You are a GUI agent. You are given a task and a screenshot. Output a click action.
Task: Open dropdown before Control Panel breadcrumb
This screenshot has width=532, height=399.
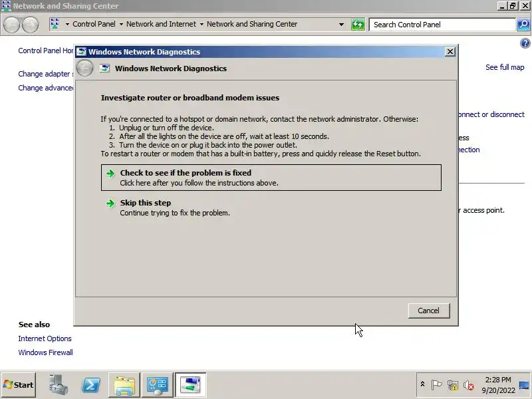pos(67,24)
